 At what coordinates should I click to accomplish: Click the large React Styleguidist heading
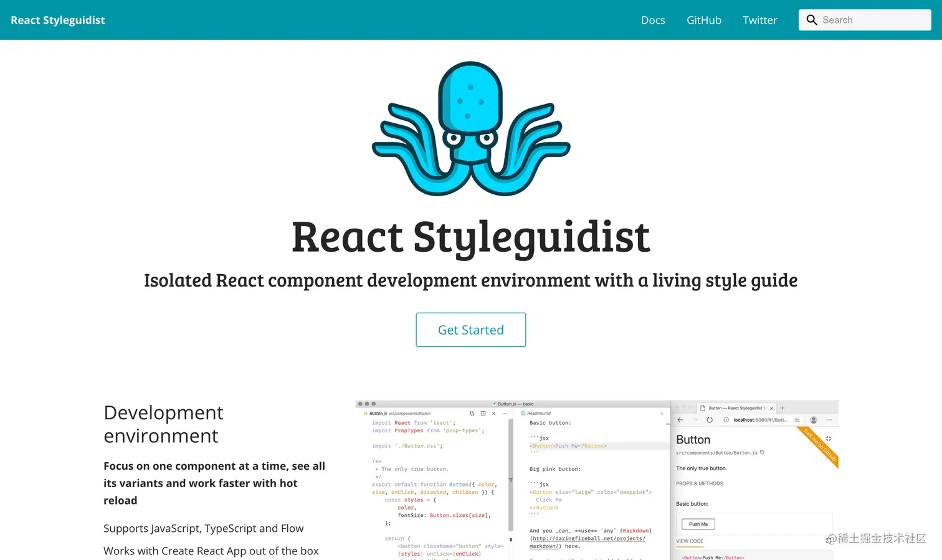(x=471, y=237)
